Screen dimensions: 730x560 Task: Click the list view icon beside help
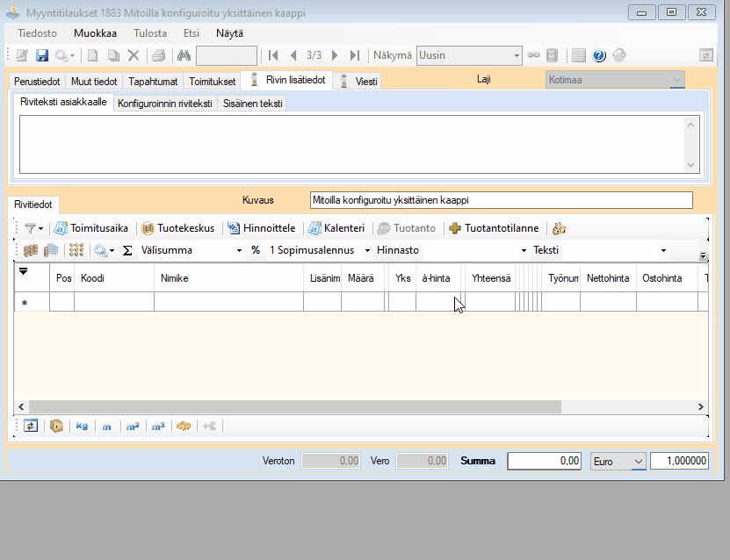pyautogui.click(x=579, y=56)
